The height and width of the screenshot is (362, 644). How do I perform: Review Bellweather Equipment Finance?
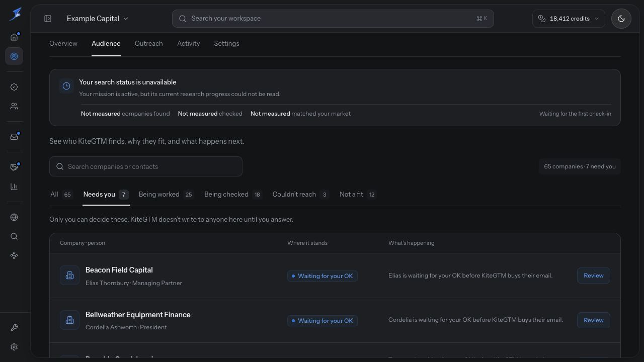[x=594, y=320]
